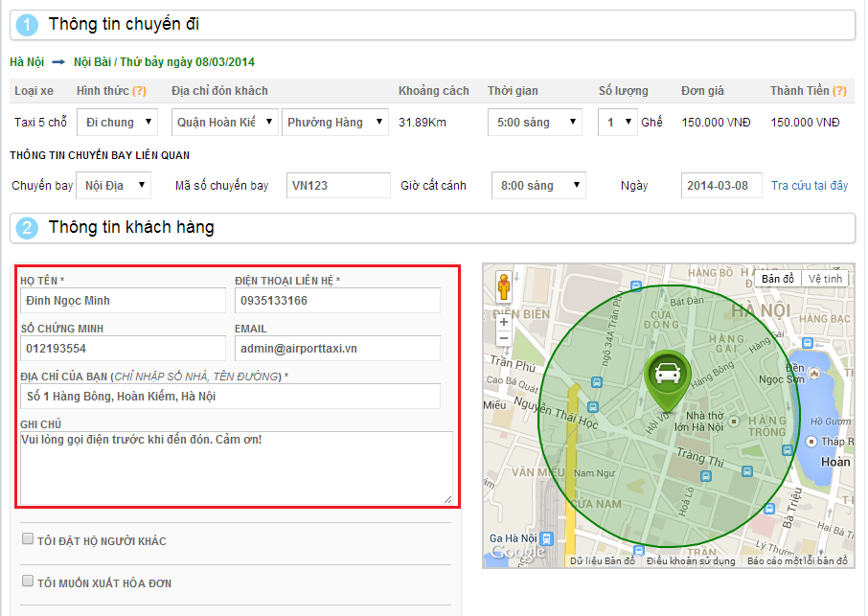Screen dimensions: 868x616
Task: Select the Bản đồ map view
Action: click(x=777, y=279)
